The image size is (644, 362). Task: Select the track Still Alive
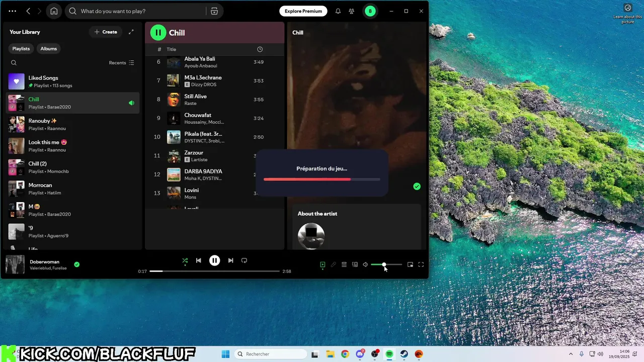pyautogui.click(x=215, y=100)
